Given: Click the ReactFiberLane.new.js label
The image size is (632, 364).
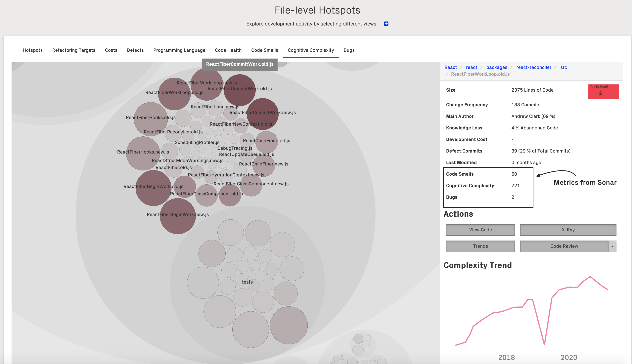Looking at the screenshot, I should pos(215,107).
